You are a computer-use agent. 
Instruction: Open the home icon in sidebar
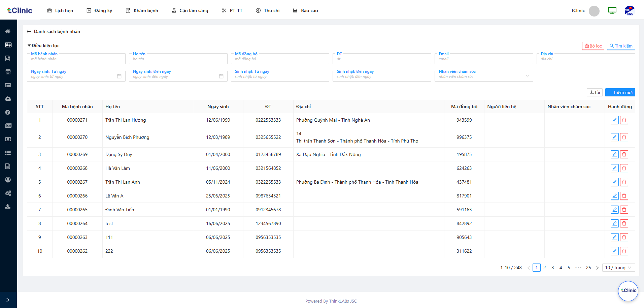coord(8,31)
